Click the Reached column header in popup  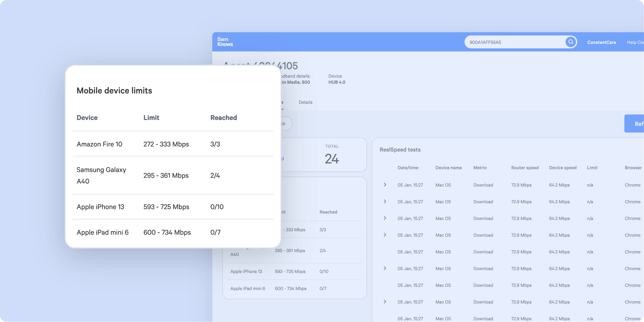click(224, 118)
